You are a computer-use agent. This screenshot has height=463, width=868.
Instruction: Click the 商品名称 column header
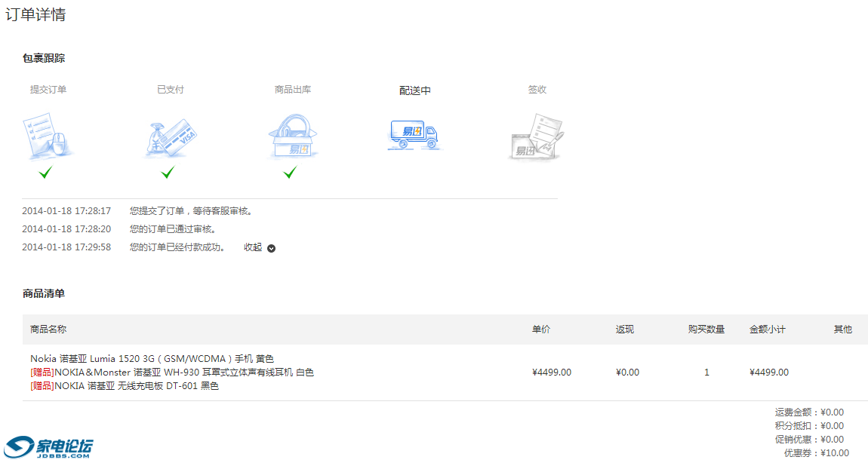coord(48,330)
